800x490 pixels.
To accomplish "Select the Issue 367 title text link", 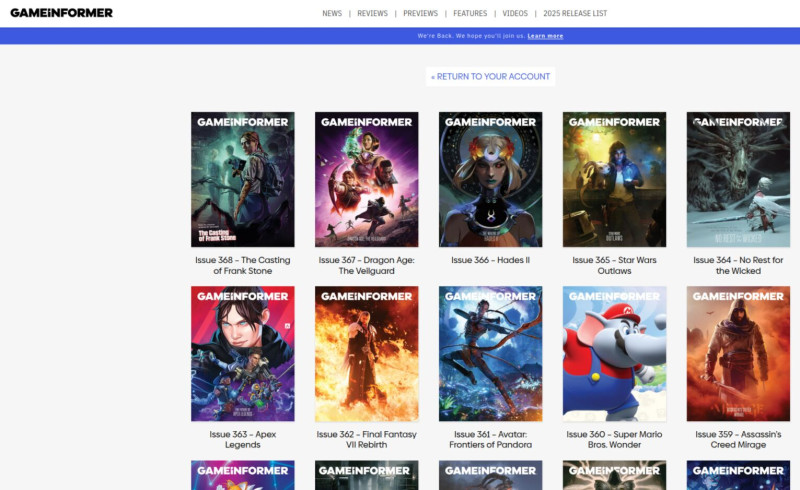I will click(366, 265).
